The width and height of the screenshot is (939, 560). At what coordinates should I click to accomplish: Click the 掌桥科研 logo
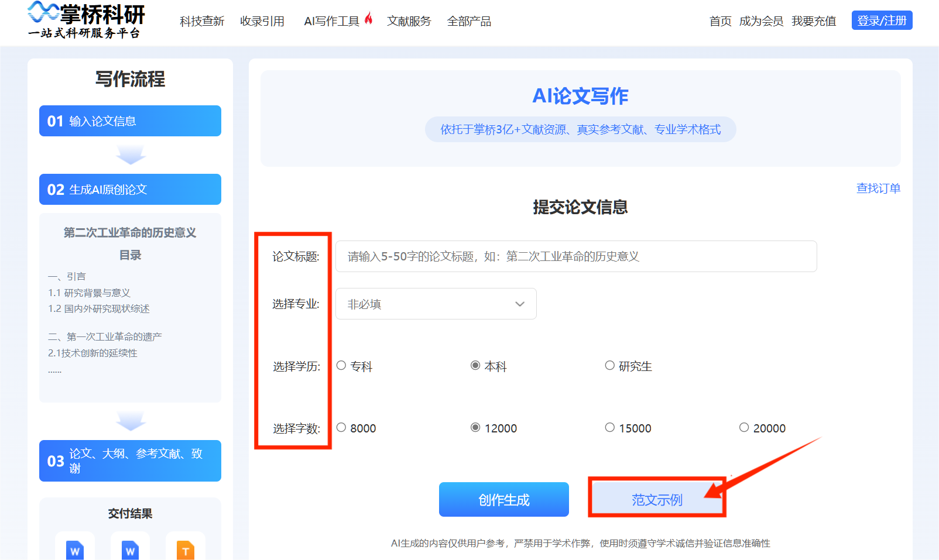click(86, 20)
